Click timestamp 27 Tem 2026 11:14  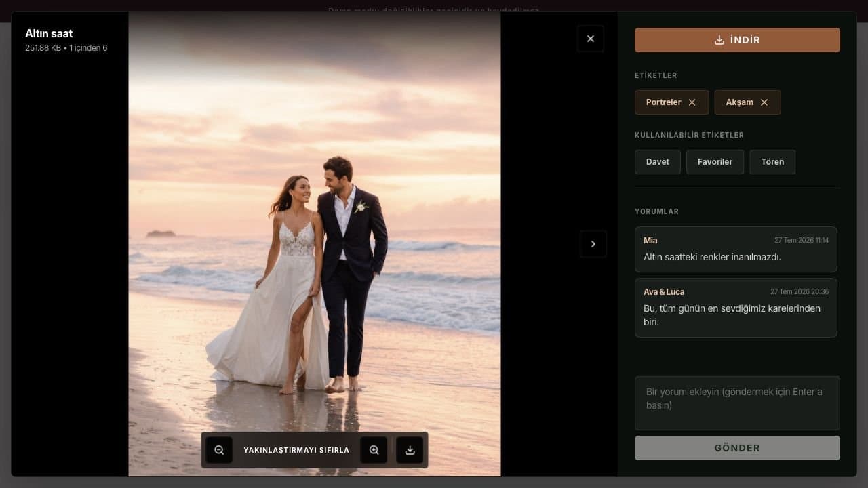802,240
